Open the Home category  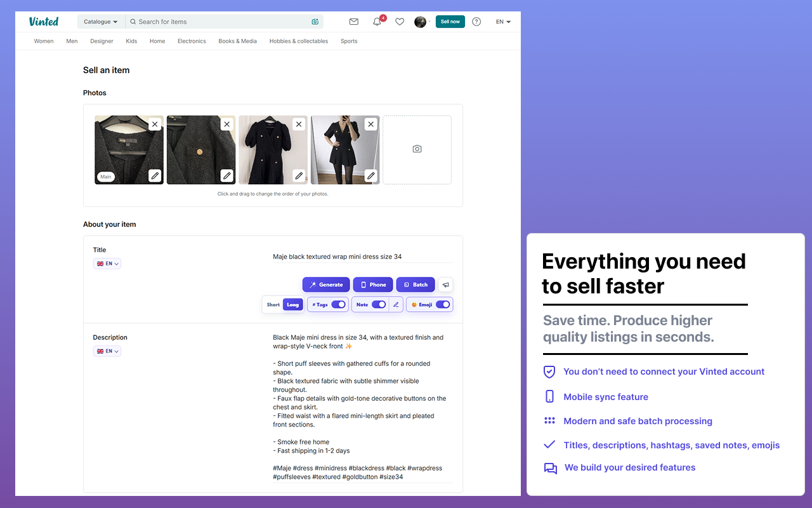tap(157, 41)
